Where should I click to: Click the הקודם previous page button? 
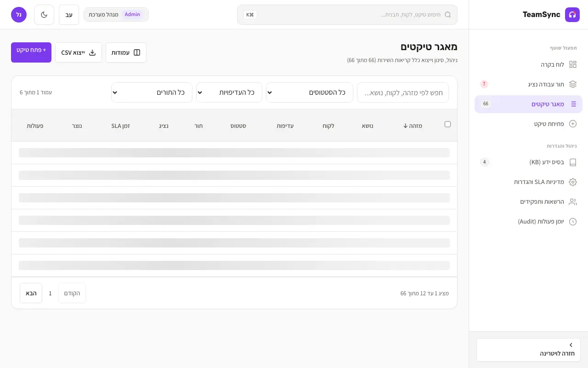[x=72, y=293]
